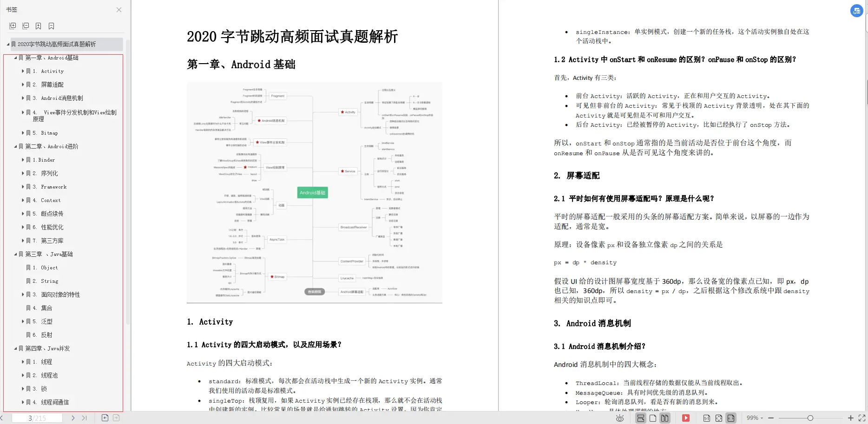Expand the 1.Binder bookmark
Screen dimensions: 868x424
point(23,160)
